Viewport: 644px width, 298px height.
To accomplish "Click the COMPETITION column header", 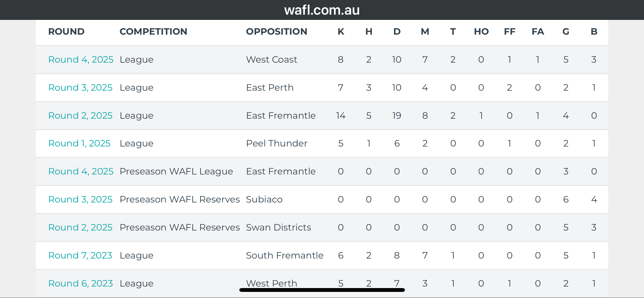I will click(153, 32).
